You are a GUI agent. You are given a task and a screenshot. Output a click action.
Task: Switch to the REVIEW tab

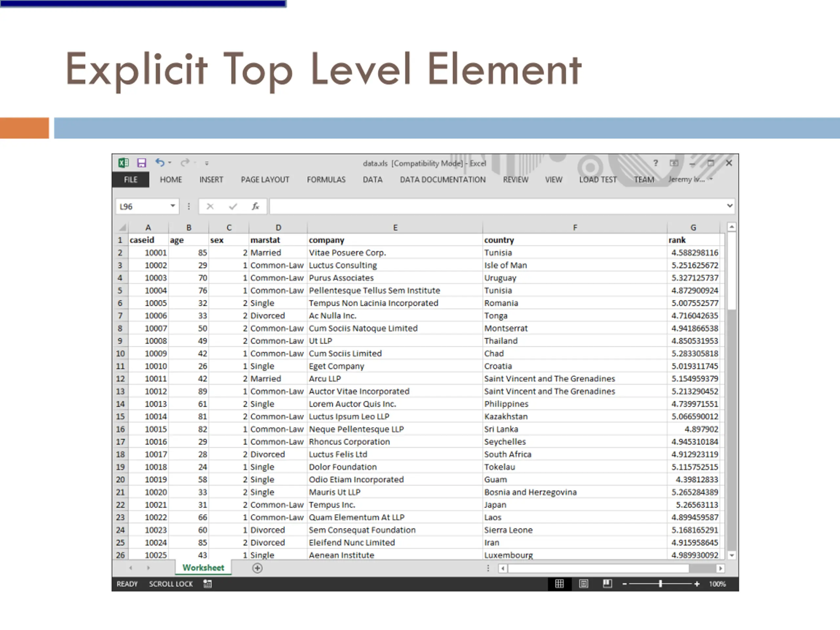click(x=516, y=179)
